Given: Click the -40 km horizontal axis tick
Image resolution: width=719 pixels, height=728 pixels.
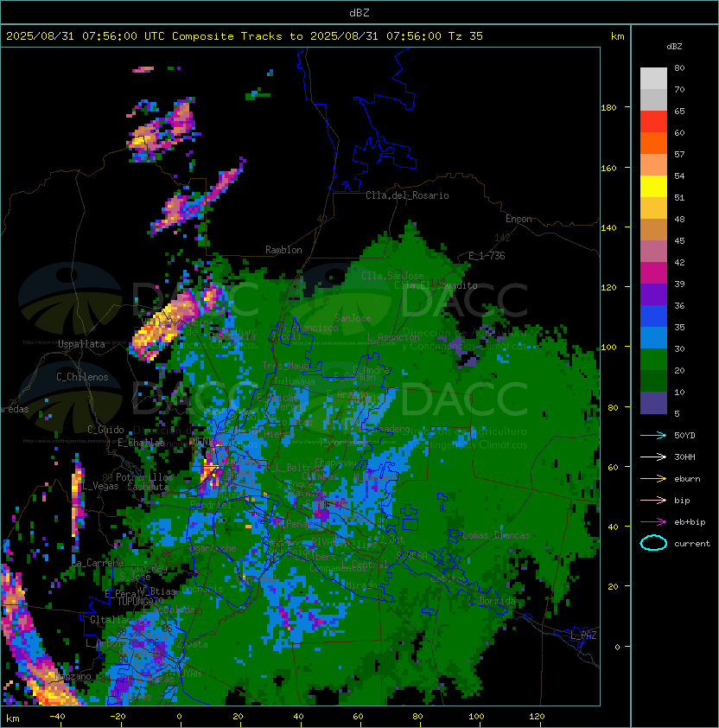Looking at the screenshot, I should coord(58,717).
